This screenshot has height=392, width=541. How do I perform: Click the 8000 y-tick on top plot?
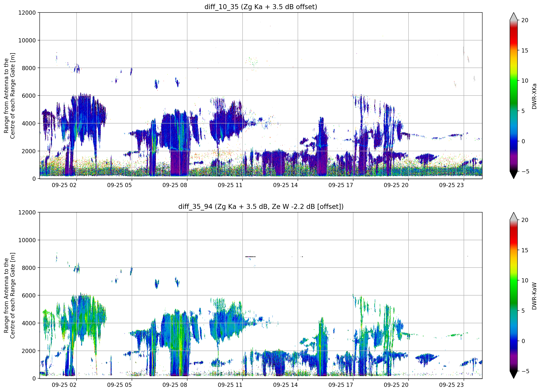(29, 68)
